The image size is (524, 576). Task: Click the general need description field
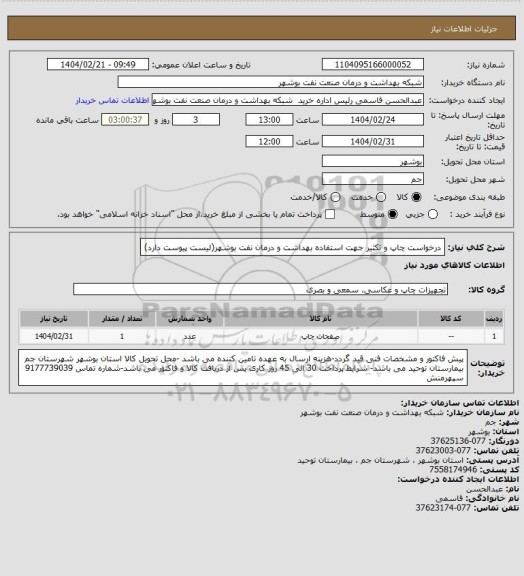(292, 247)
